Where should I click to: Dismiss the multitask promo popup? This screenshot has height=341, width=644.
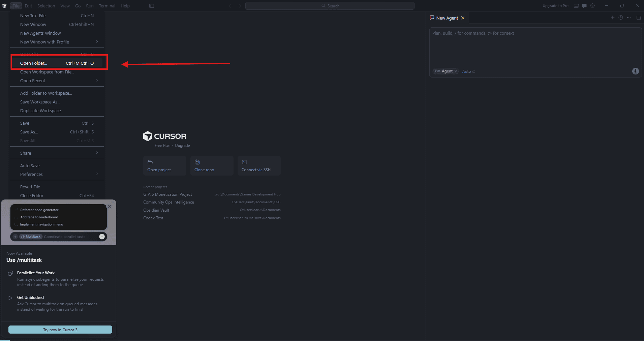[110, 206]
